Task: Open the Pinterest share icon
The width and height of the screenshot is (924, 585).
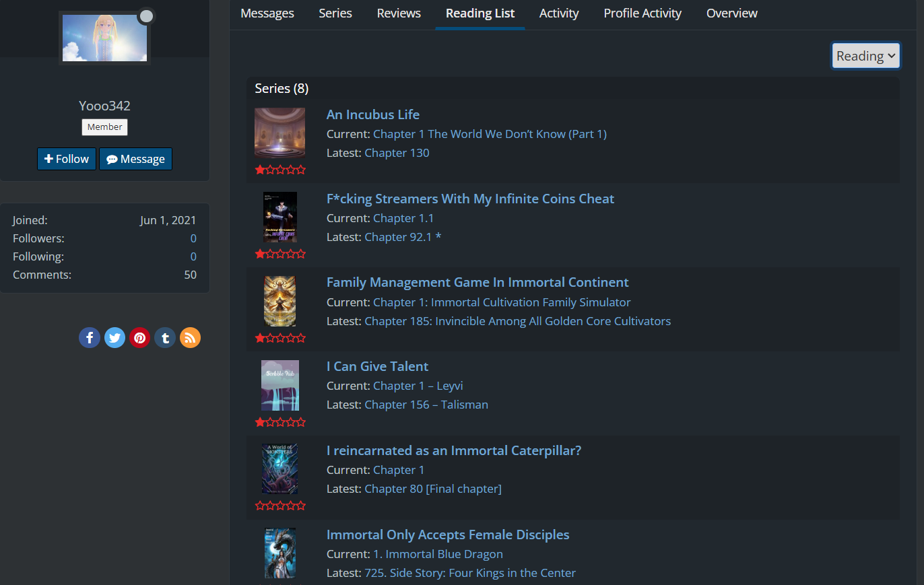Action: coord(140,337)
